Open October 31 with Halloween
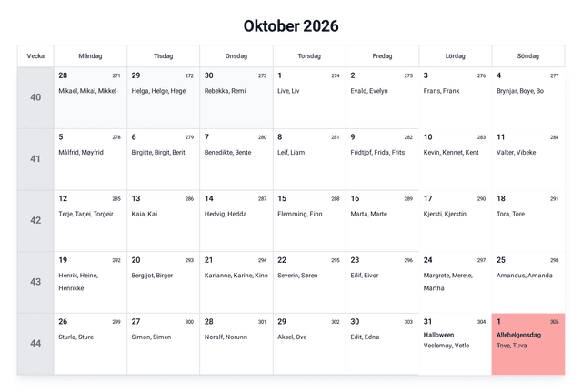Image resolution: width=582 pixels, height=392 pixels. (455, 344)
